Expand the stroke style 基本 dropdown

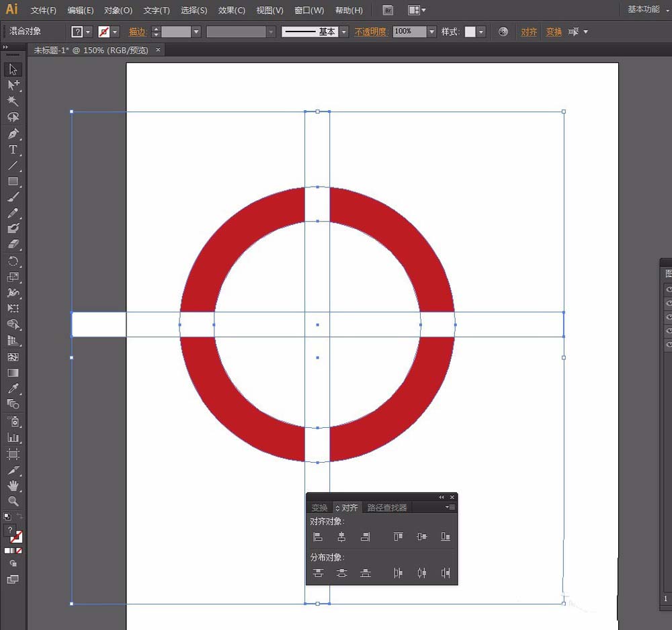(344, 32)
